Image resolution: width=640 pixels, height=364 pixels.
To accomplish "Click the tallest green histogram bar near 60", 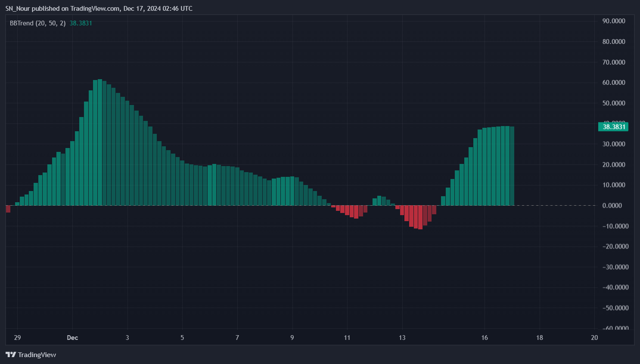I will click(x=100, y=142).
